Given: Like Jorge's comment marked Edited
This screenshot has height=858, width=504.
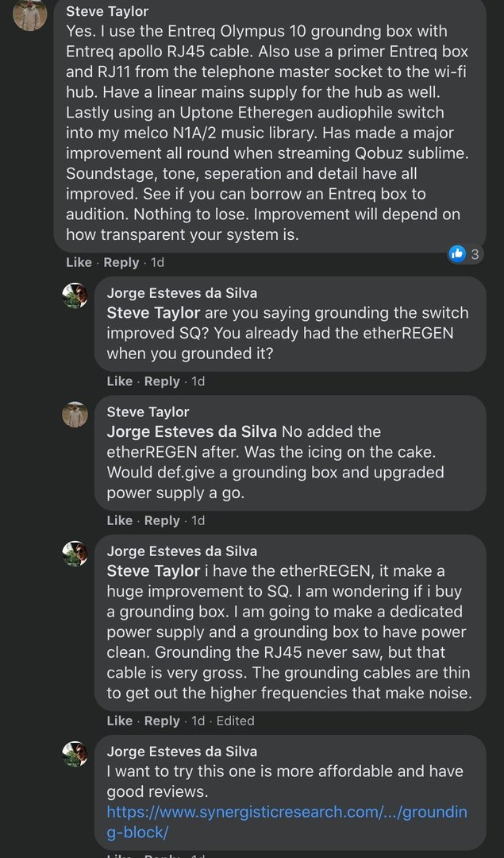Looking at the screenshot, I should coord(120,721).
